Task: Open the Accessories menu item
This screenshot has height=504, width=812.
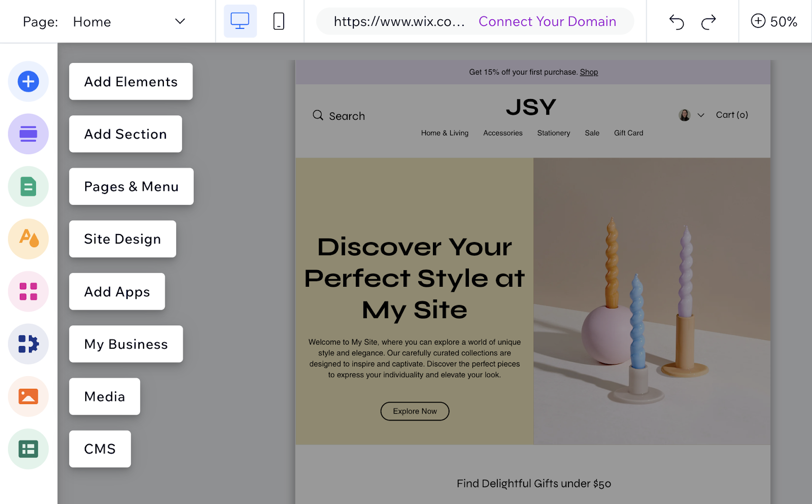Action: [x=503, y=133]
